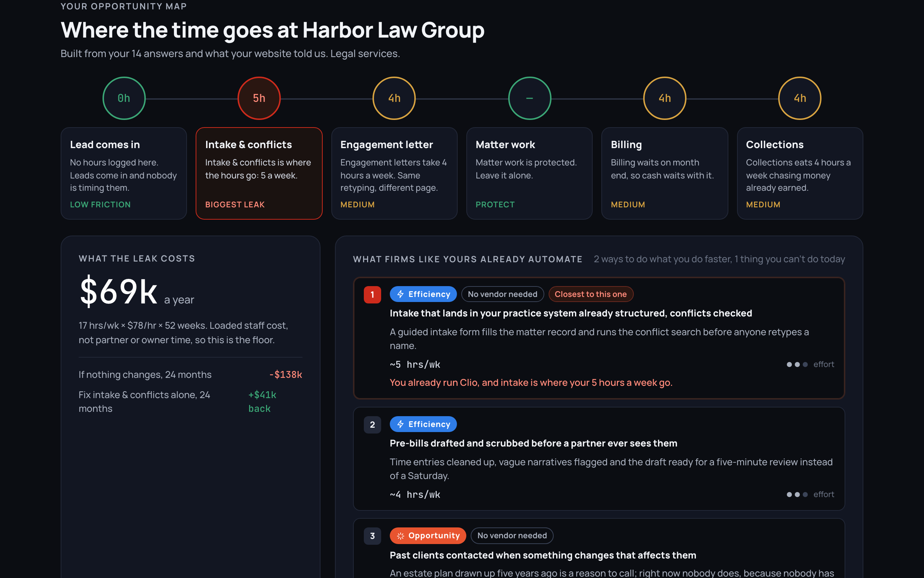Click effort dots on the pre-bills recommendation

pos(797,494)
